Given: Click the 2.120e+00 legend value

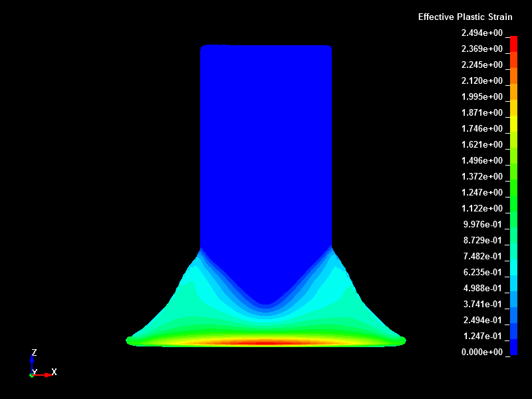Looking at the screenshot, I should click(482, 80).
